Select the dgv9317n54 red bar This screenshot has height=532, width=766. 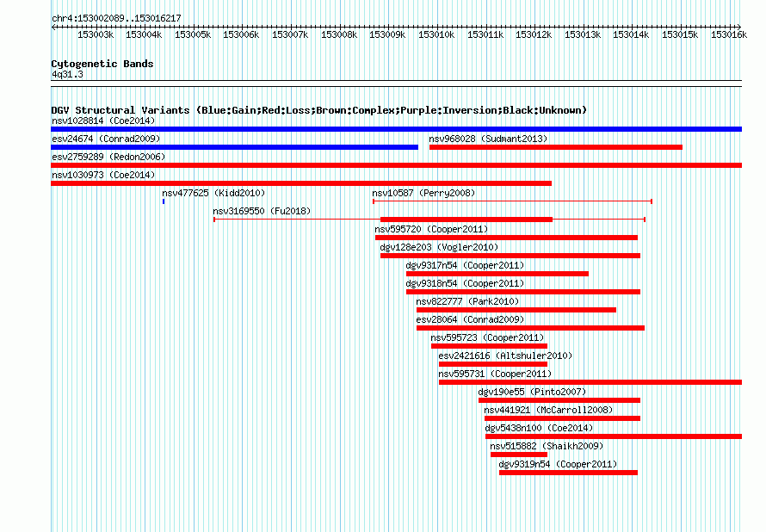tap(497, 274)
